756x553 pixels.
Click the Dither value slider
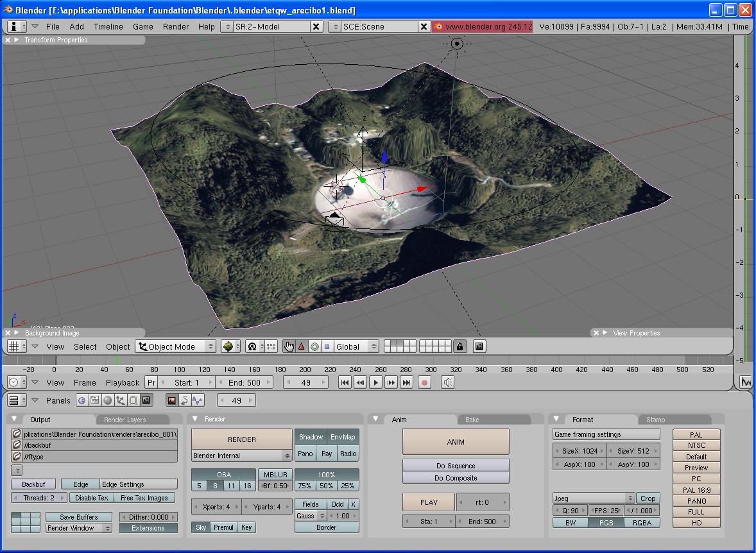click(148, 517)
